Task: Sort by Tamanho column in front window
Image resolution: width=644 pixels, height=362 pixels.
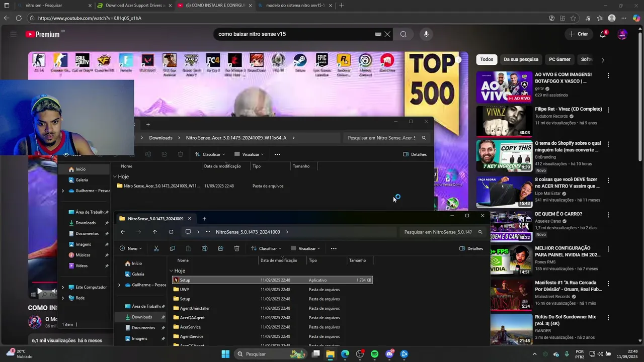Action: click(358, 260)
